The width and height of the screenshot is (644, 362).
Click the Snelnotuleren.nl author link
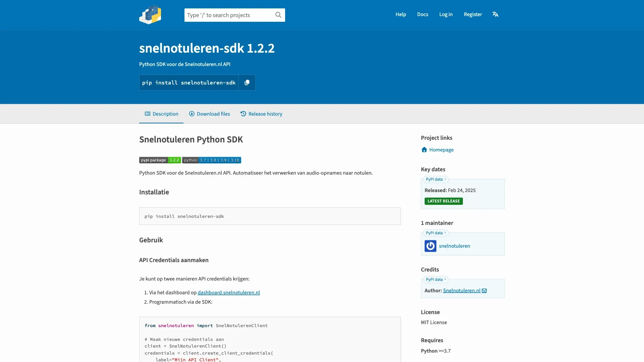coord(462,291)
